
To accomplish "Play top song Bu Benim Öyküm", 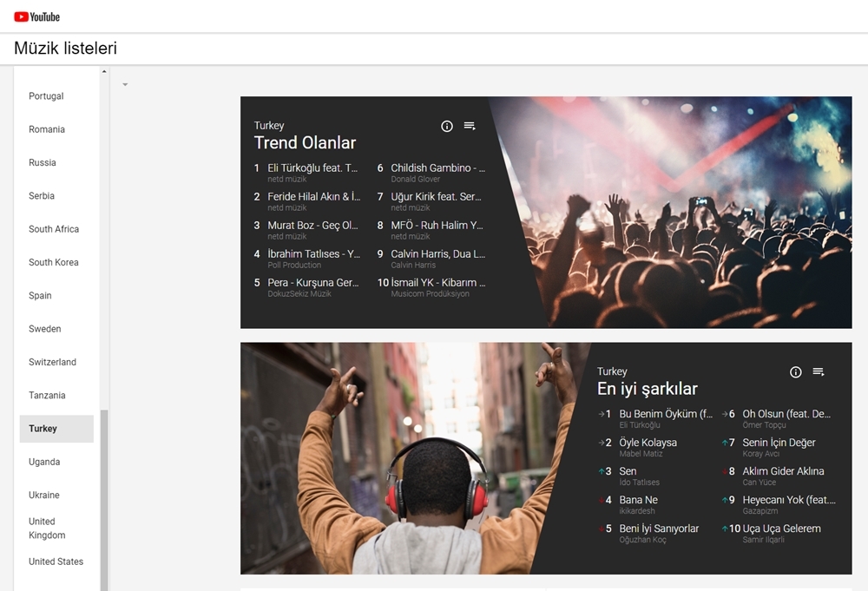I will coord(665,414).
